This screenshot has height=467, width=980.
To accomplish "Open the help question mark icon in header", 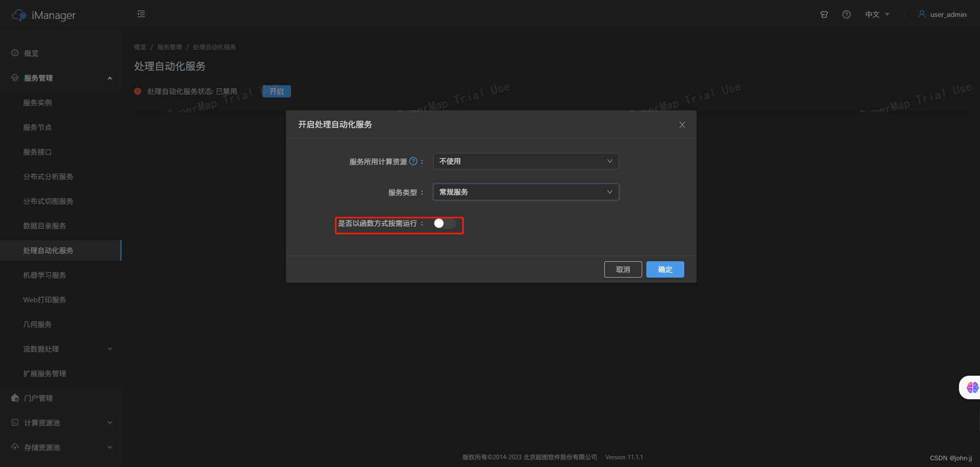I will click(x=847, y=14).
